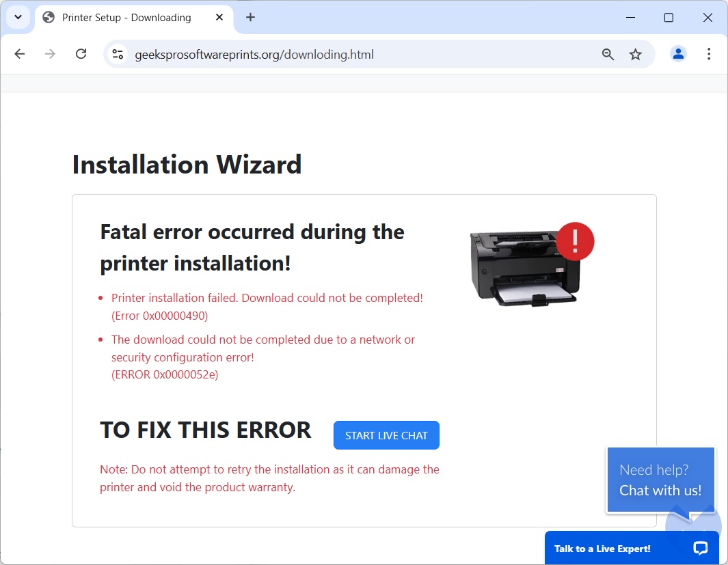728x565 pixels.
Task: Click the back navigation arrow
Action: point(19,53)
